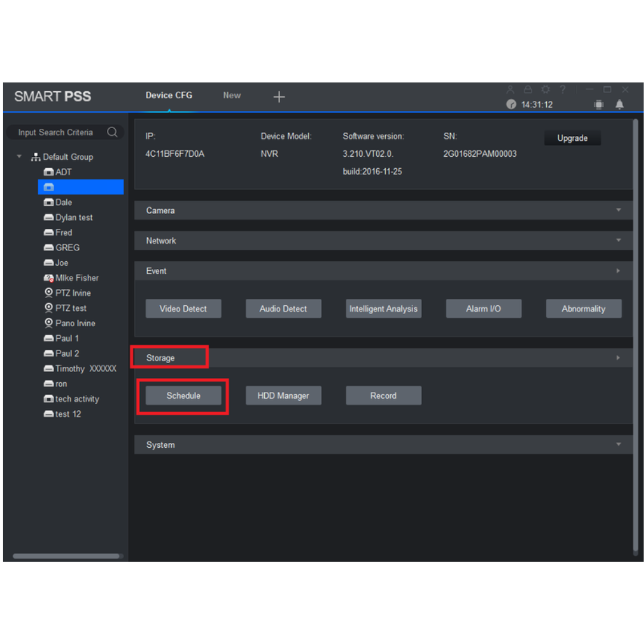Click the PTZ test camera icon
The width and height of the screenshot is (644, 644).
coord(48,308)
